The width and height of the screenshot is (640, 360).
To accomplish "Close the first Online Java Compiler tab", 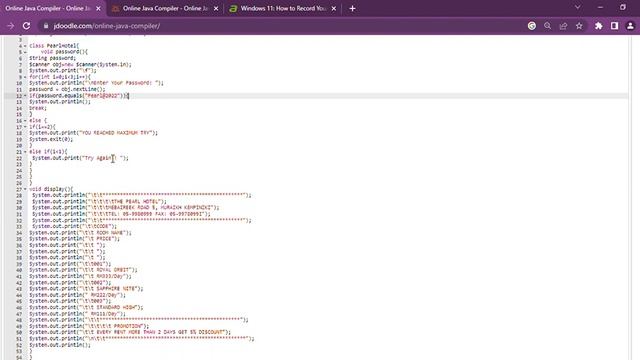I will [x=98, y=8].
